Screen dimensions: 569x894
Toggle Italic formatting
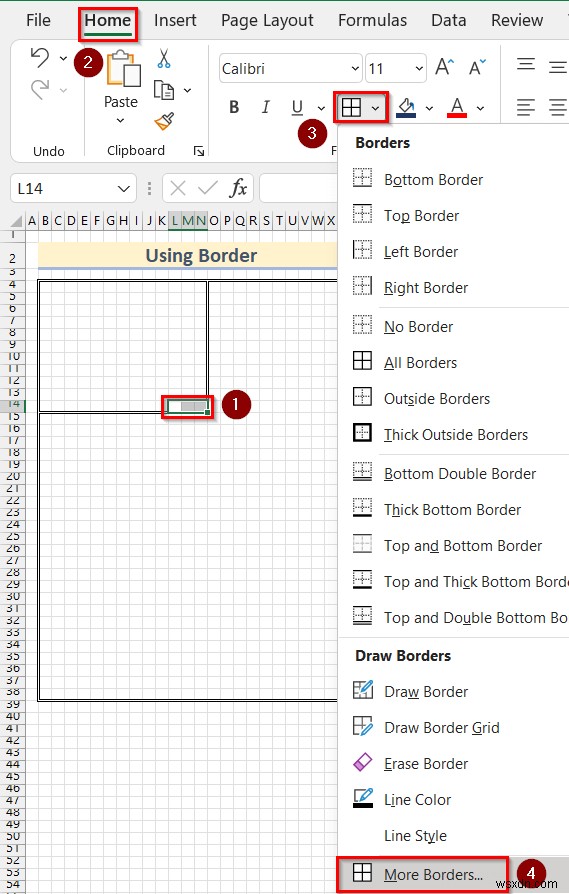[x=265, y=107]
